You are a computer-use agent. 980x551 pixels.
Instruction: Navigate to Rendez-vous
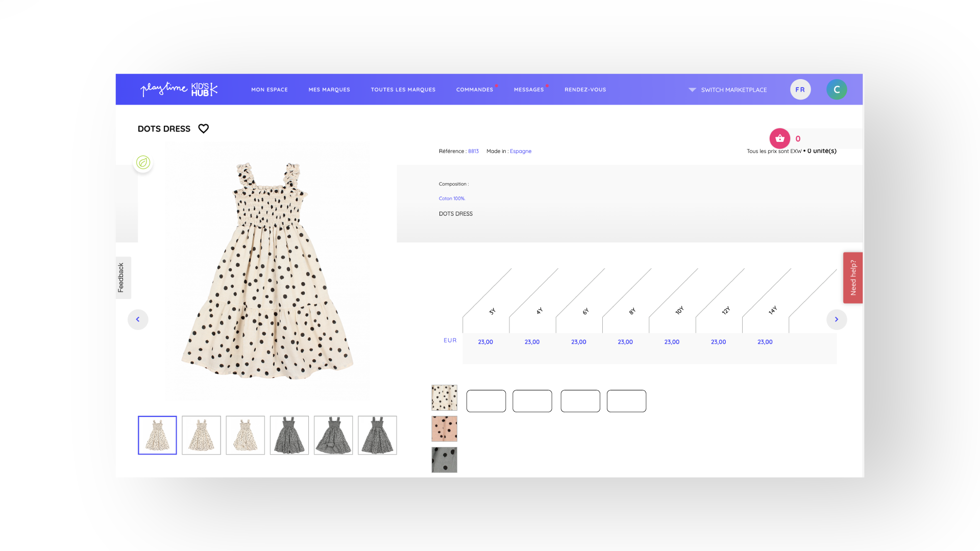[585, 90]
